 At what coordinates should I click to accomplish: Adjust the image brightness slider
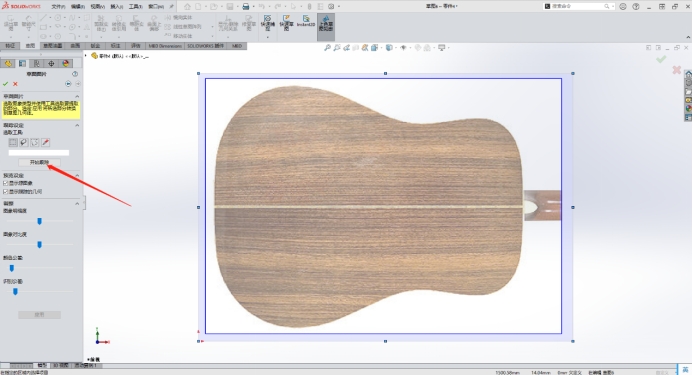[x=39, y=221]
